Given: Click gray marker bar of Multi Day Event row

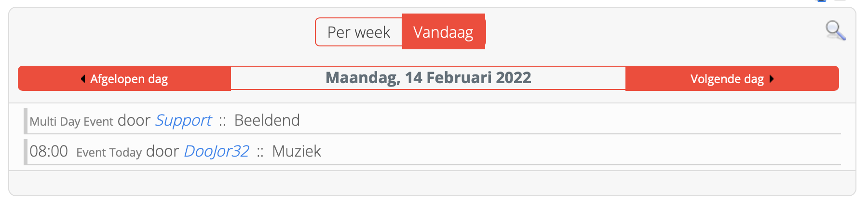Looking at the screenshot, I should click(x=26, y=121).
